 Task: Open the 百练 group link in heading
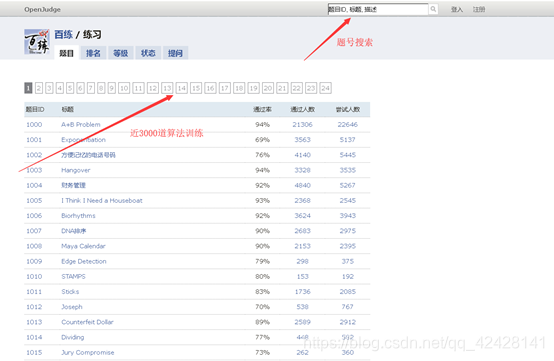(x=64, y=35)
